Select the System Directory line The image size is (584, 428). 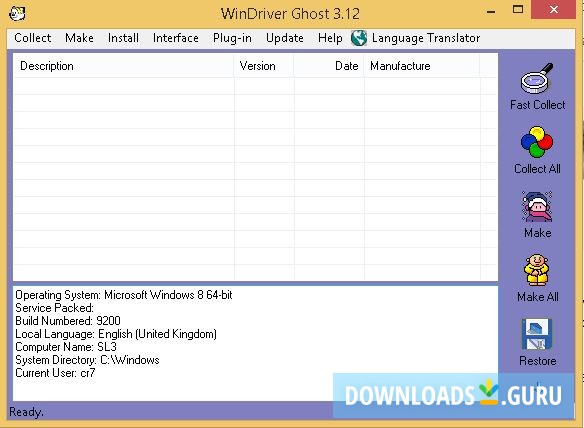[x=87, y=360]
